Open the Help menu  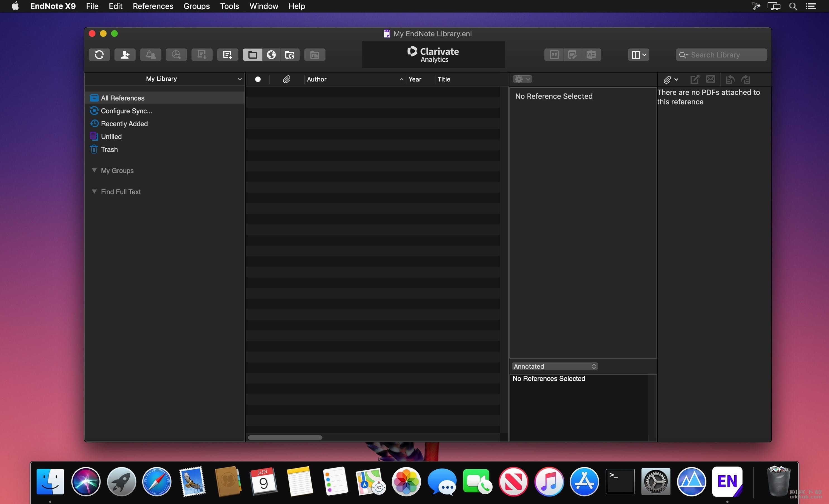point(297,6)
